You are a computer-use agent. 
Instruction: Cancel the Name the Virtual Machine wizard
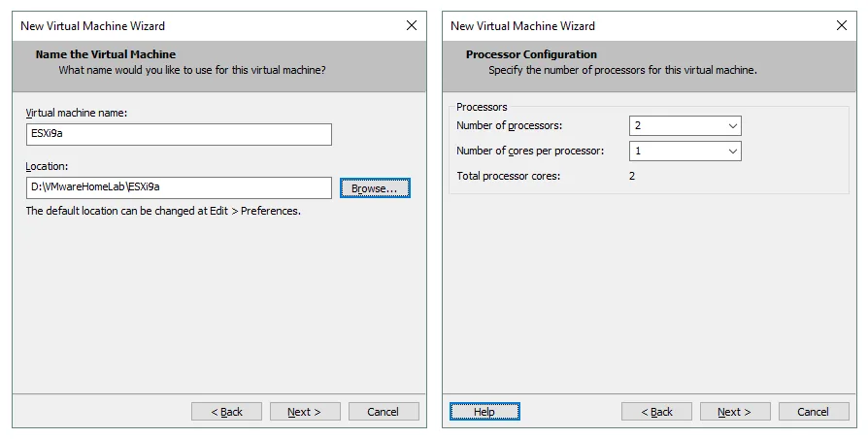pos(384,412)
